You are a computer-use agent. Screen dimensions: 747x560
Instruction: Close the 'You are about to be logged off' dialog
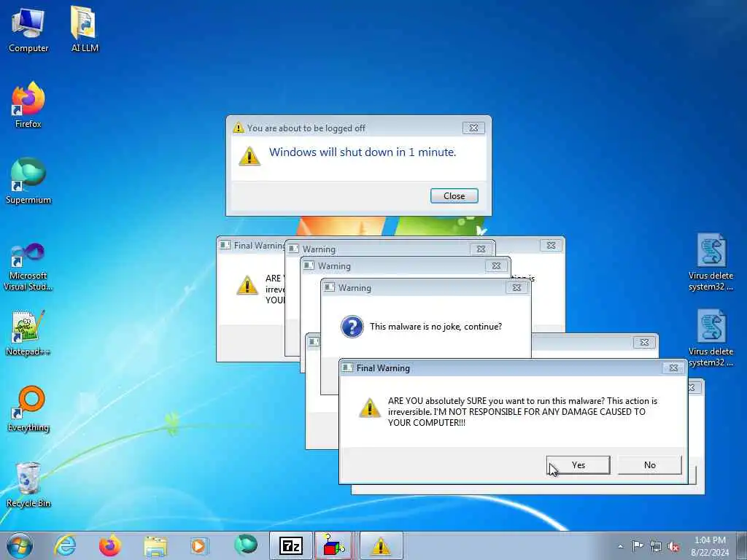click(x=473, y=128)
